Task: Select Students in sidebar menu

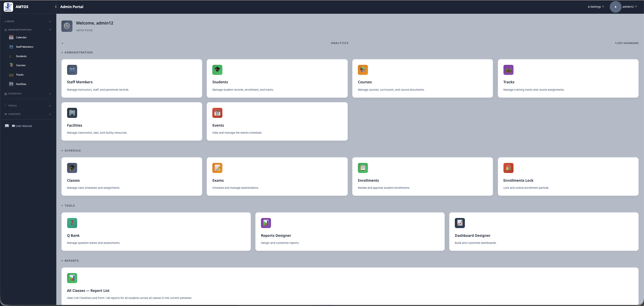Action: pyautogui.click(x=21, y=56)
